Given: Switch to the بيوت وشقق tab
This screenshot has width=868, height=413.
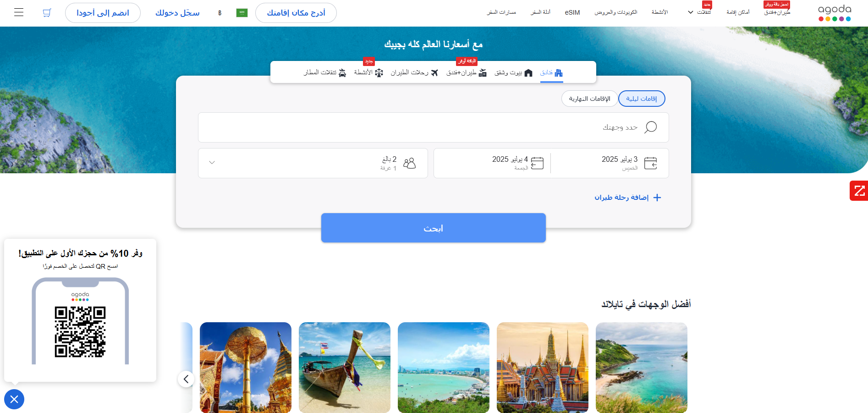Looking at the screenshot, I should click(513, 72).
